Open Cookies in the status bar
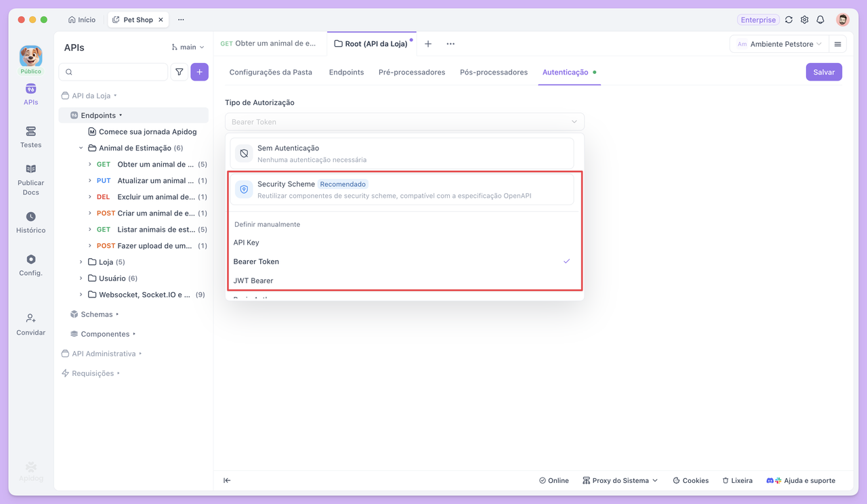This screenshot has height=504, width=867. 690,480
